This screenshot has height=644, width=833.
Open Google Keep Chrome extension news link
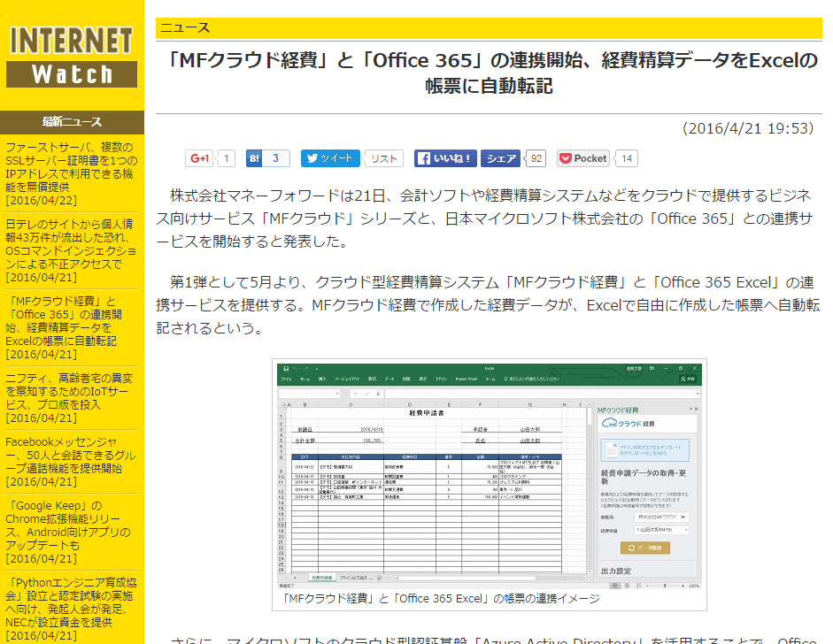(x=68, y=525)
